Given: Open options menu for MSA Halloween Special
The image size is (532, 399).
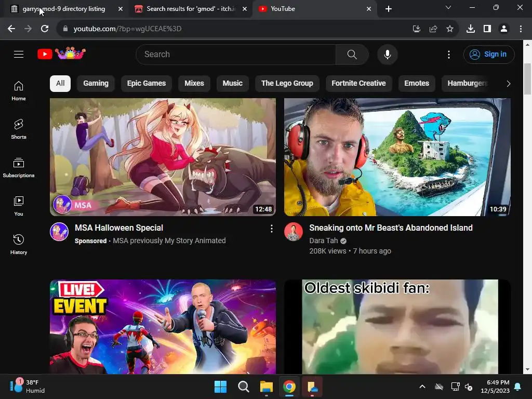Looking at the screenshot, I should pyautogui.click(x=271, y=229).
